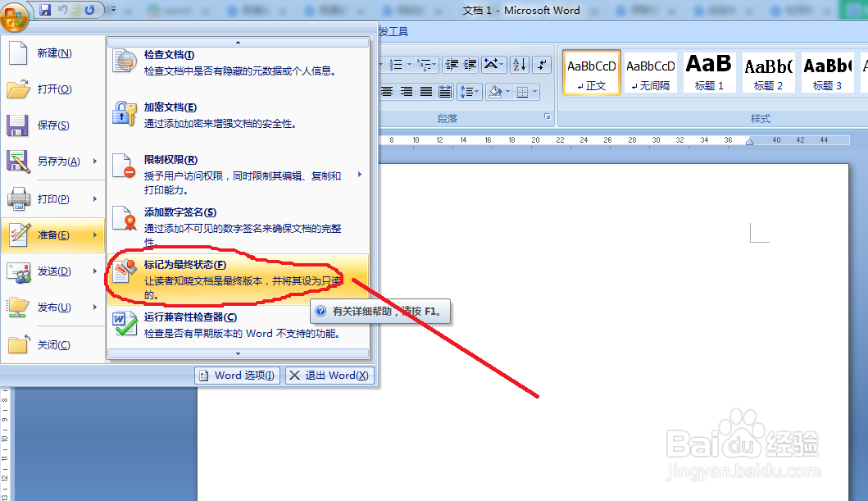Select 检查文档(I) option
Viewport: 868px width, 501px height.
click(x=238, y=63)
